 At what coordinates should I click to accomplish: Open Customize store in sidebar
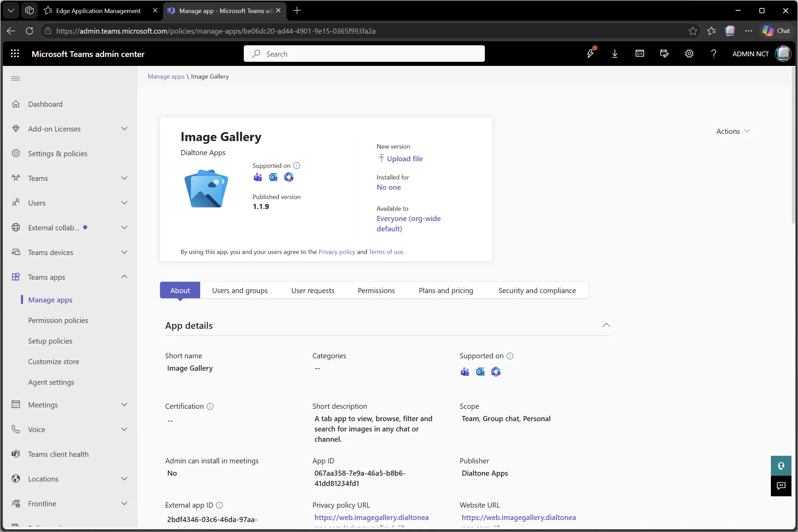(x=54, y=361)
